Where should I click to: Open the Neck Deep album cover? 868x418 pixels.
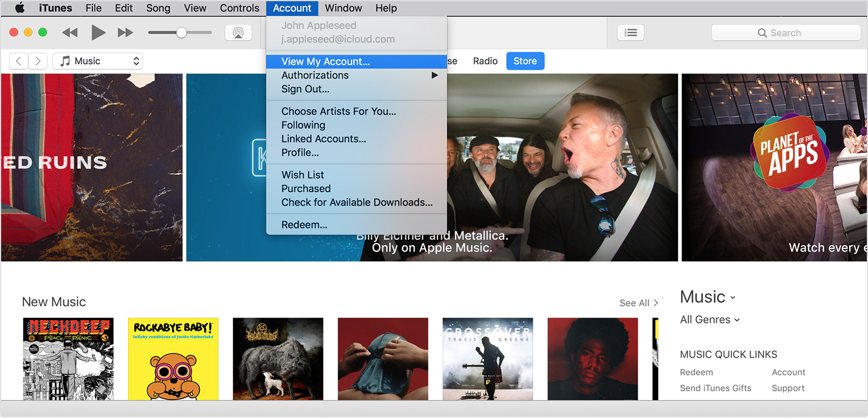click(68, 359)
